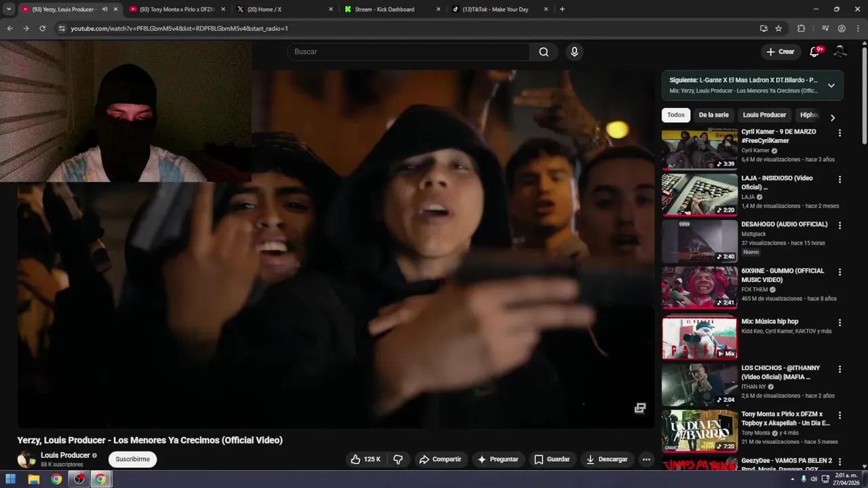Open Mix: Música hip hop thumbnail
Viewport: 868px width, 488px height.
click(x=699, y=338)
